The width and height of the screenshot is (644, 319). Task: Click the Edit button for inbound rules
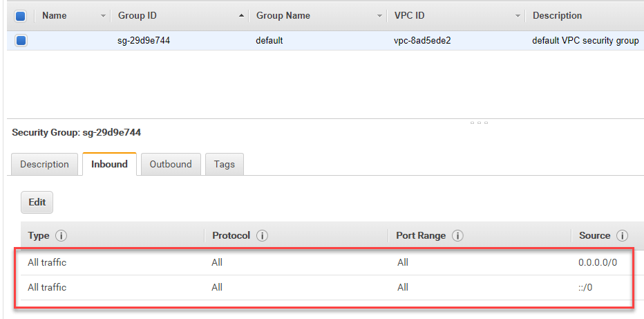click(37, 202)
